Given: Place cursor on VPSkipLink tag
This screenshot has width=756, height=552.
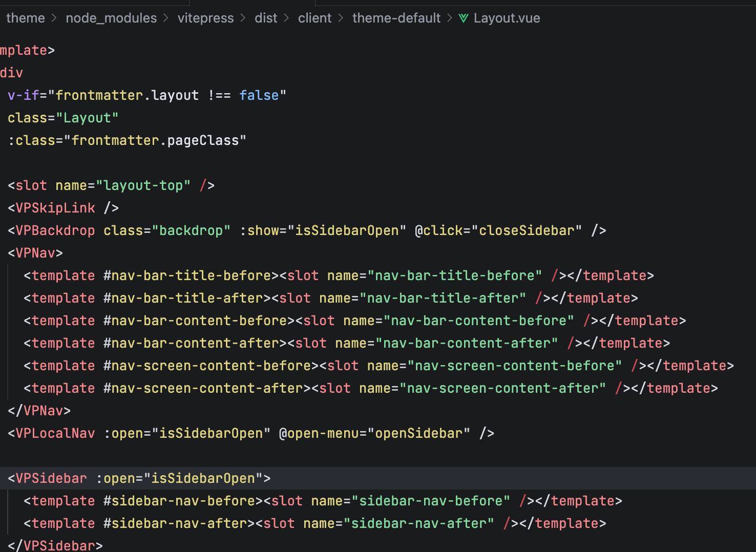Looking at the screenshot, I should click(55, 208).
